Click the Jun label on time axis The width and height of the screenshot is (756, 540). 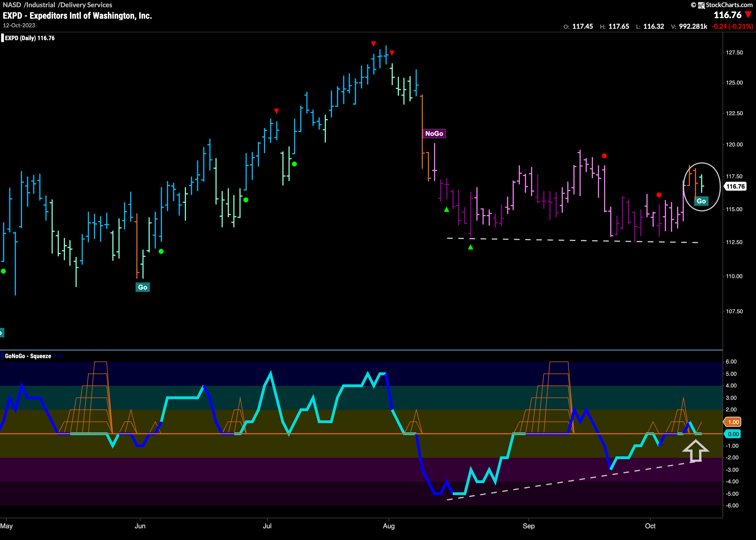pyautogui.click(x=140, y=526)
